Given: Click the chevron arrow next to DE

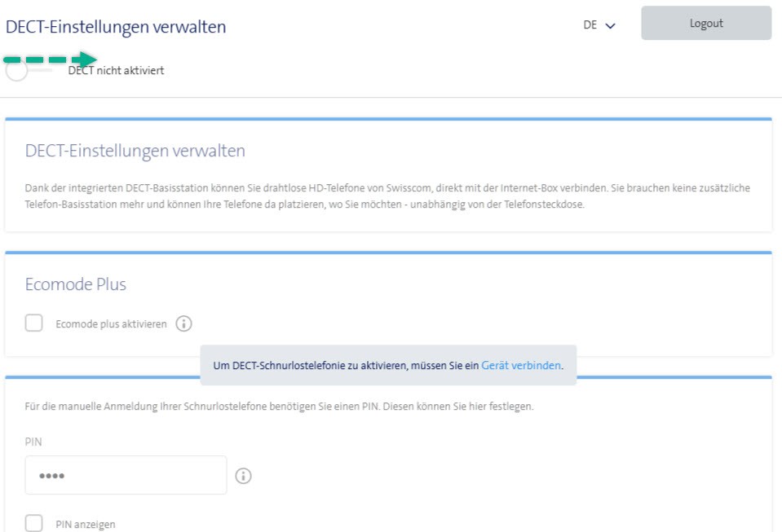Looking at the screenshot, I should pyautogui.click(x=610, y=25).
